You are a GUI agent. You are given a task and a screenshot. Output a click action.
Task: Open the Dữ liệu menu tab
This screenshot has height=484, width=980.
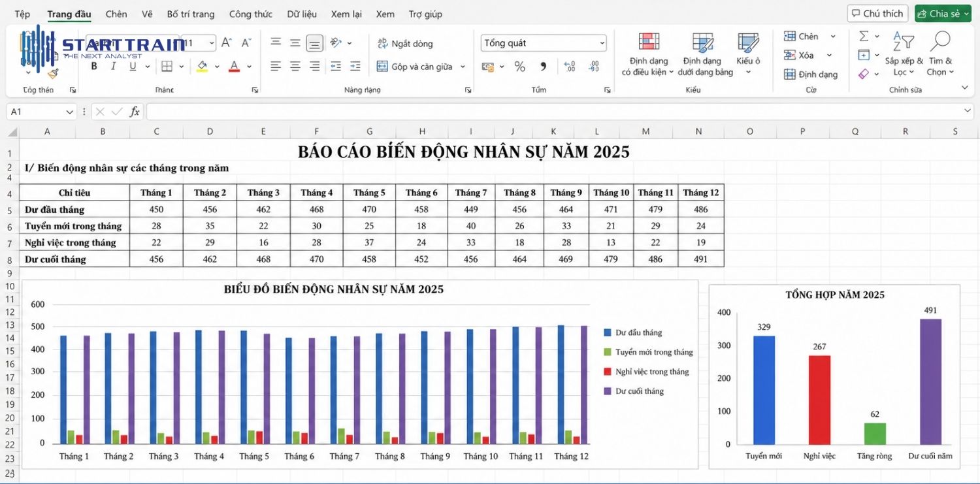click(x=302, y=13)
